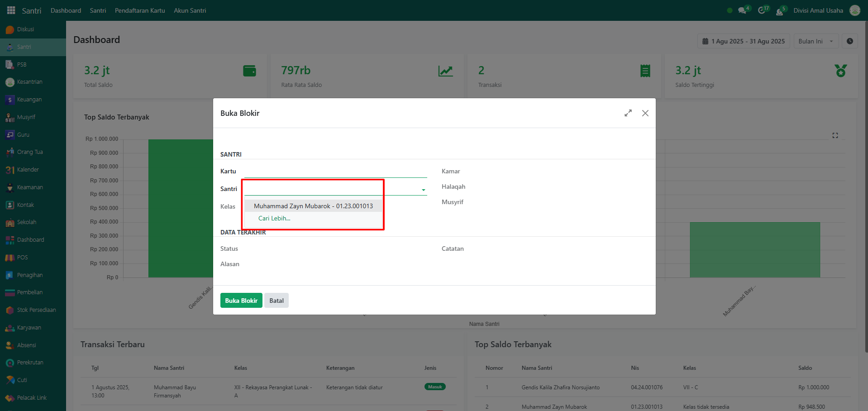Click the Buka Blokir button

tap(241, 301)
